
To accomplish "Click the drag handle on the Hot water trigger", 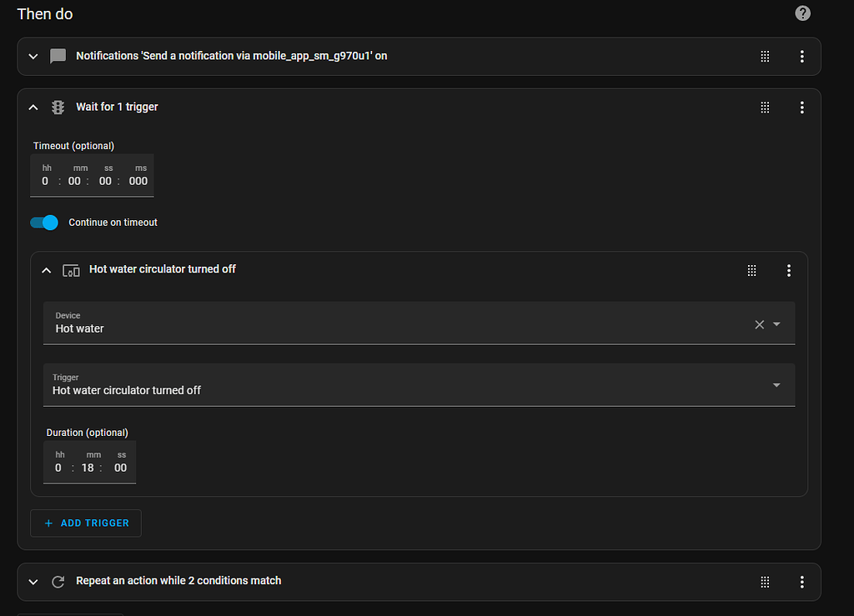I will point(751,270).
